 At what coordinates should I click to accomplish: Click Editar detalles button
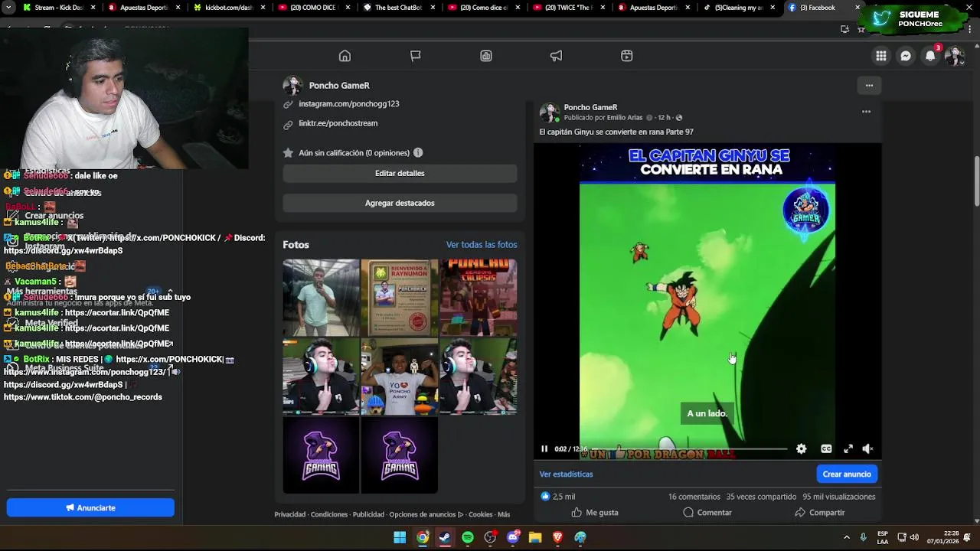pos(400,174)
